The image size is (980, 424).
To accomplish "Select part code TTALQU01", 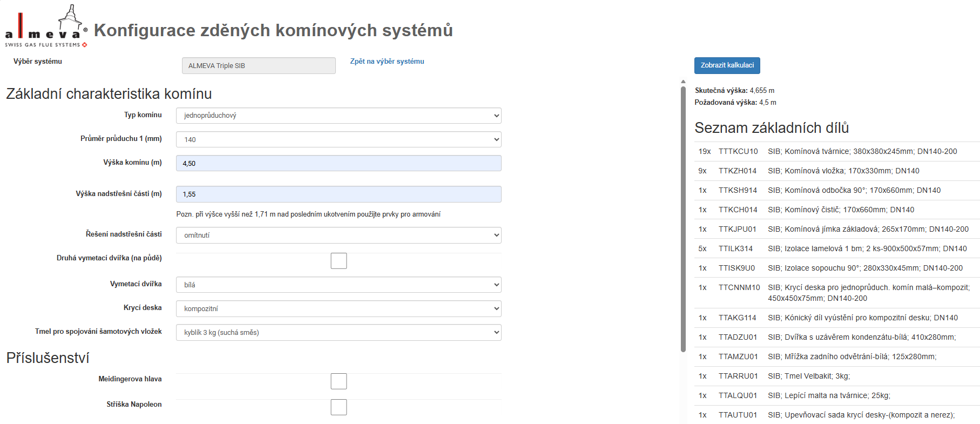I will pos(738,395).
